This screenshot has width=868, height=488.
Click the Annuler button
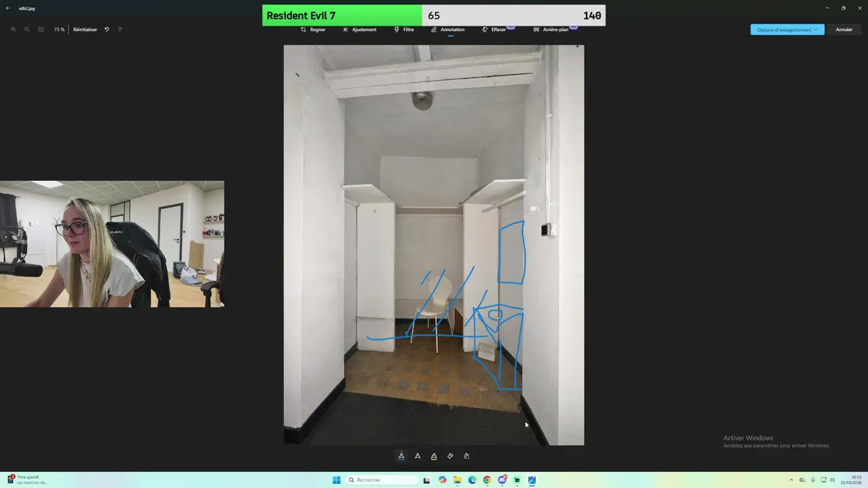pyautogui.click(x=844, y=30)
